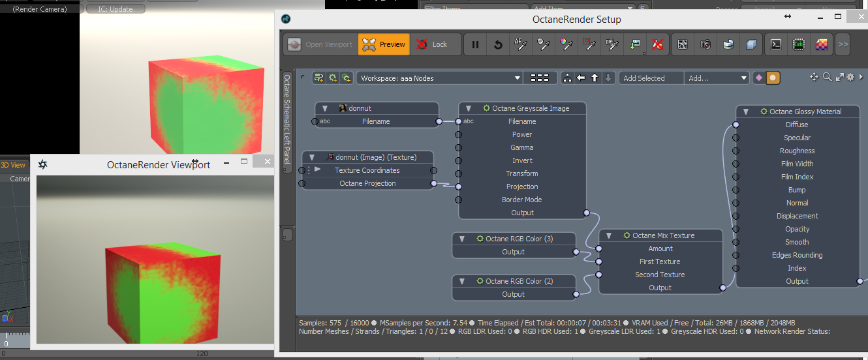Restart the render with the circular arrow icon
Image resolution: width=868 pixels, height=360 pixels.
pos(498,44)
